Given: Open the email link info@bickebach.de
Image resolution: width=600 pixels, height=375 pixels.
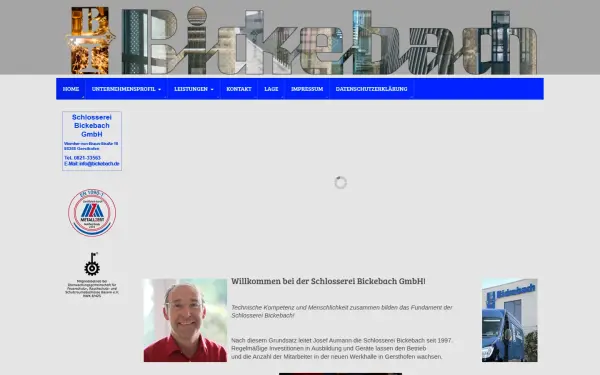Looking at the screenshot, I should (99, 164).
